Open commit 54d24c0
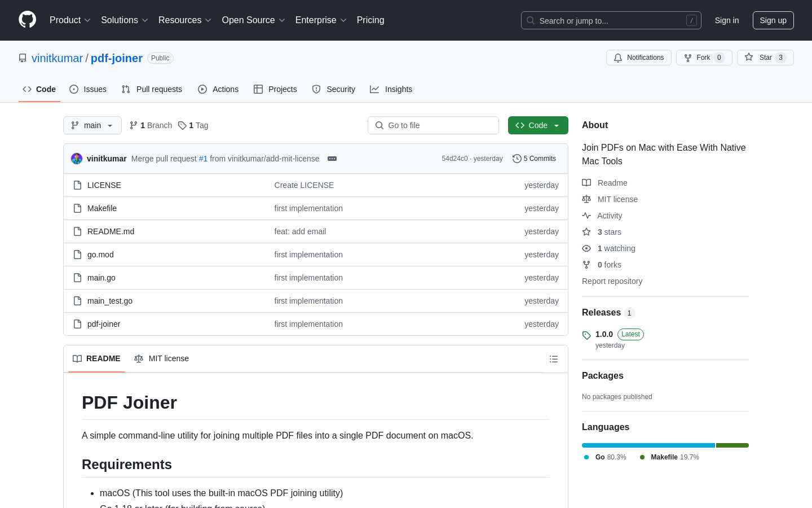 coord(454,159)
